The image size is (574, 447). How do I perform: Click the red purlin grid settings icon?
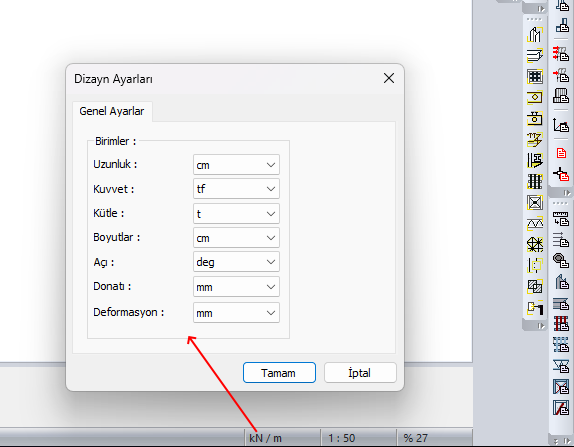561,324
